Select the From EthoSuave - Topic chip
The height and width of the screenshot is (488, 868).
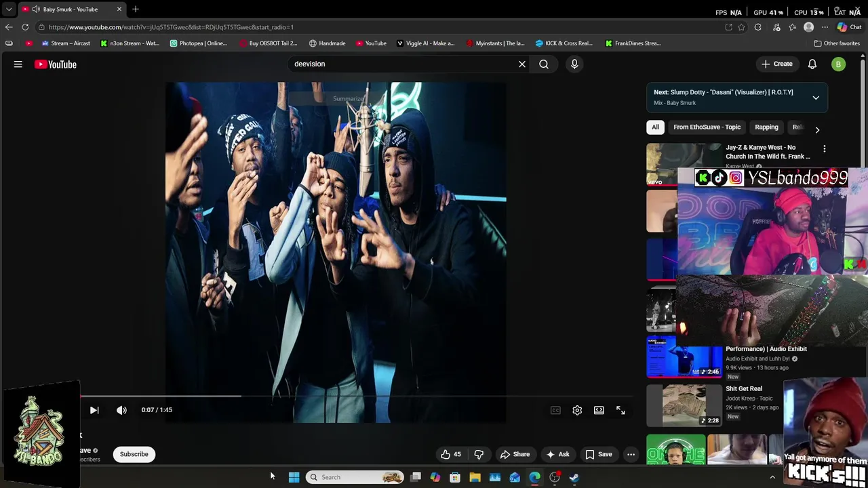click(x=707, y=127)
